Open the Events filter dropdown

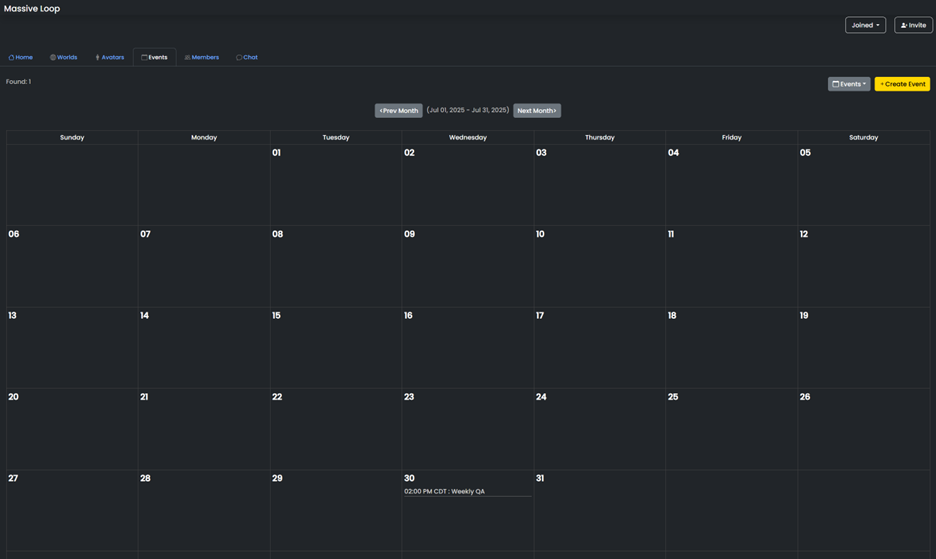click(x=849, y=84)
